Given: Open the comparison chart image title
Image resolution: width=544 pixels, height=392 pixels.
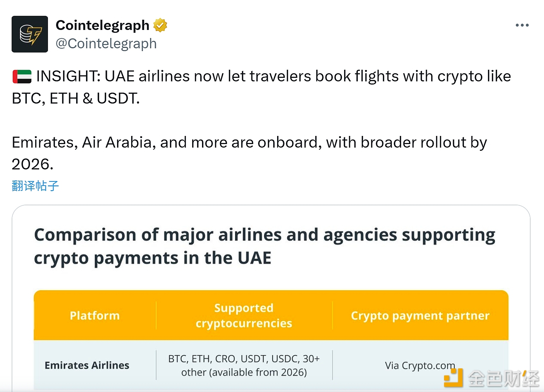Looking at the screenshot, I should pos(264,246).
